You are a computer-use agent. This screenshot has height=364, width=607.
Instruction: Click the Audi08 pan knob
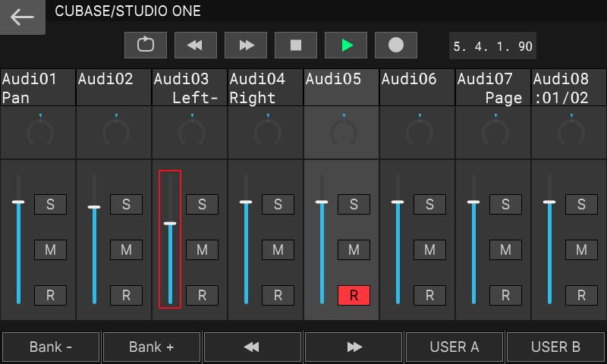571,131
